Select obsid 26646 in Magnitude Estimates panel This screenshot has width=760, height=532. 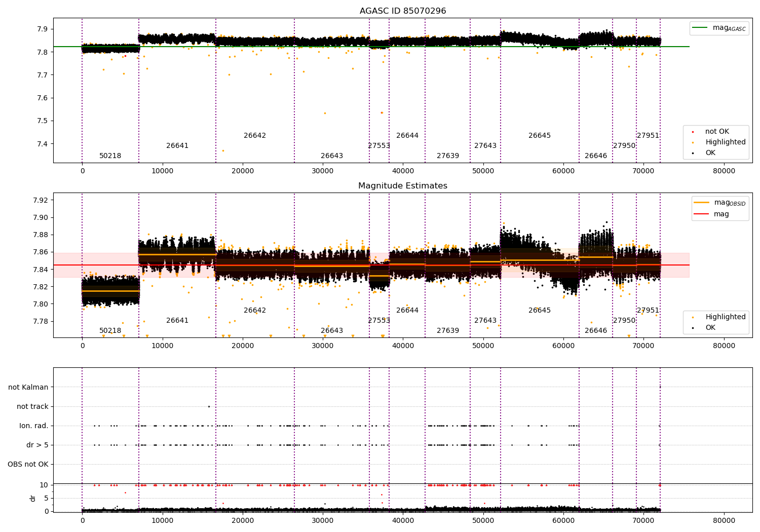(x=596, y=330)
